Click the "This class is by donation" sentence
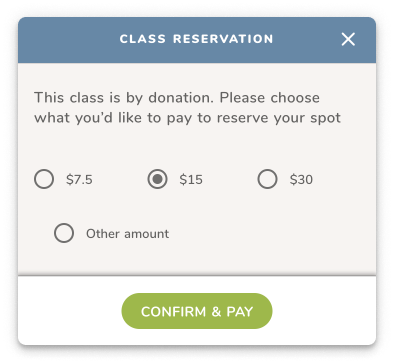The width and height of the screenshot is (394, 364). tap(124, 98)
